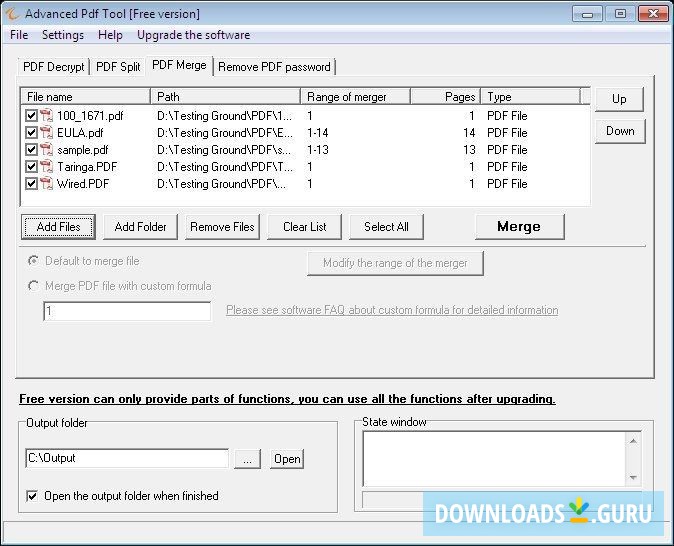Minimize the Advanced Pdf Tool window

587,14
